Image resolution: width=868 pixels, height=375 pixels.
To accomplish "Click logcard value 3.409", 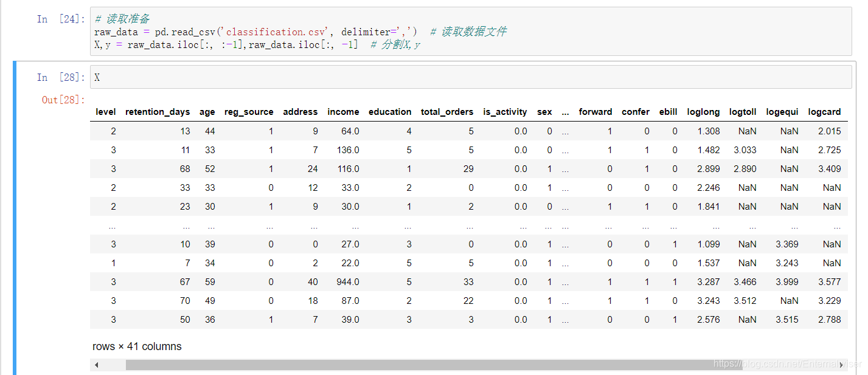I will click(830, 169).
